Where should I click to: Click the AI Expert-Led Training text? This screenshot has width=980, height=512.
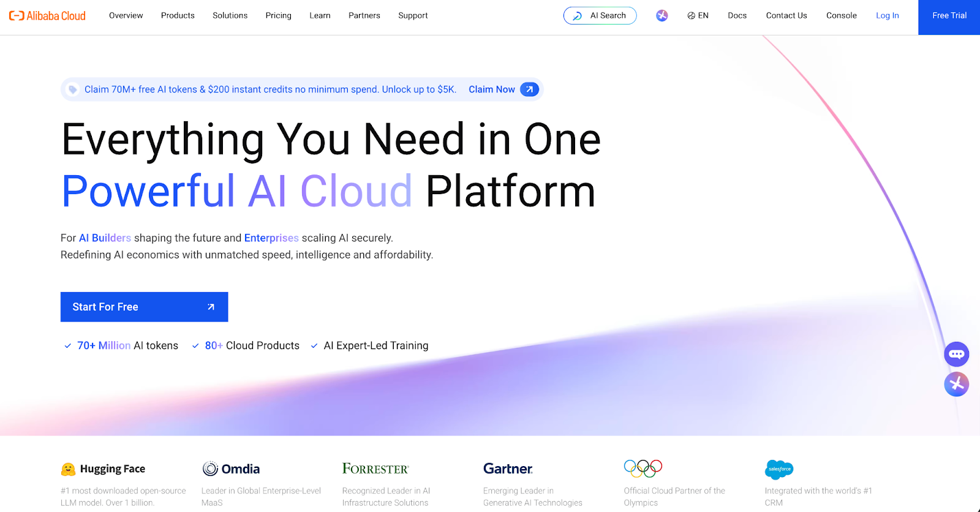tap(376, 346)
